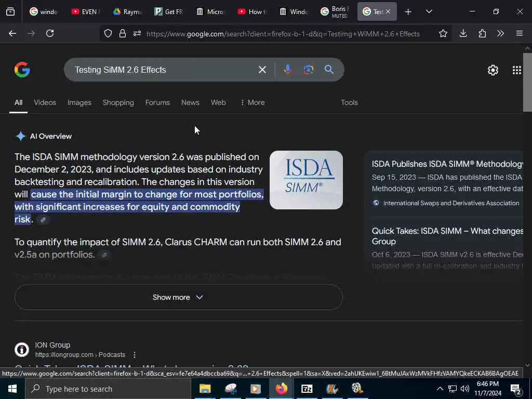Select the Videos search filter

tap(45, 102)
